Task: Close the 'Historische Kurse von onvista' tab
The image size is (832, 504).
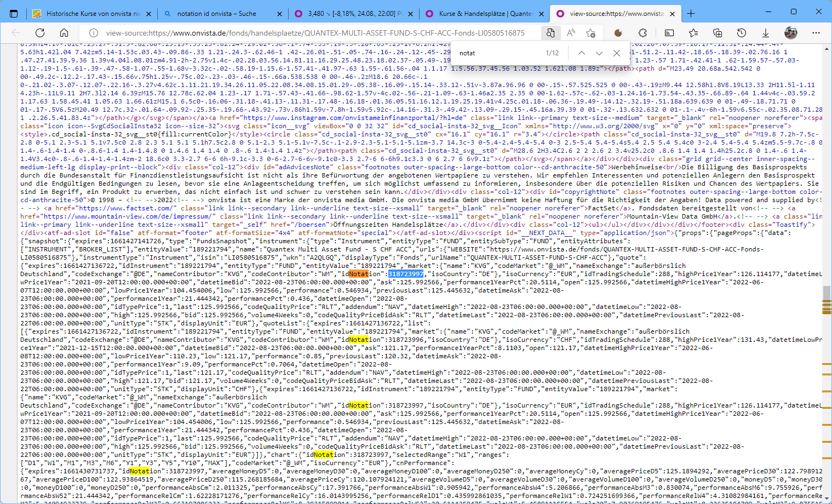Action: [149, 14]
